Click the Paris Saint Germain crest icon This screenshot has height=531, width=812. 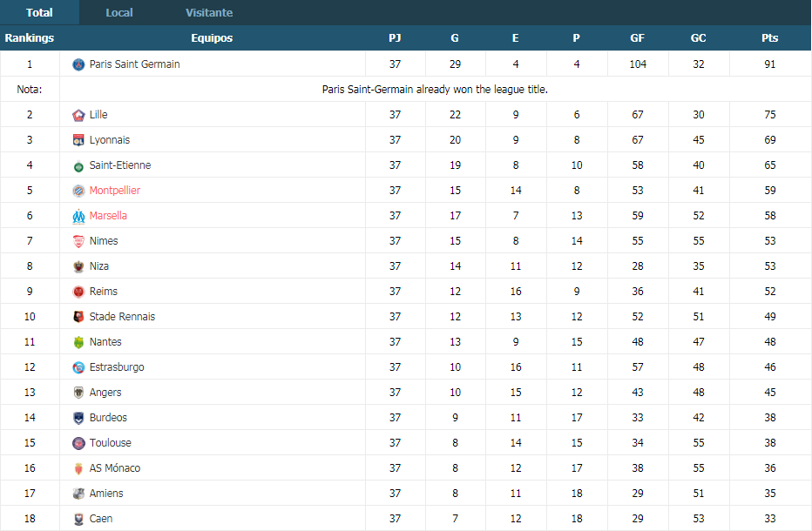click(x=78, y=64)
